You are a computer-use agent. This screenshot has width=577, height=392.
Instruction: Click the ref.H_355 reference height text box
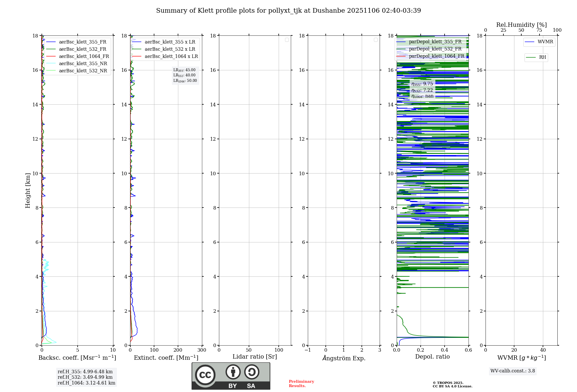[86, 377]
